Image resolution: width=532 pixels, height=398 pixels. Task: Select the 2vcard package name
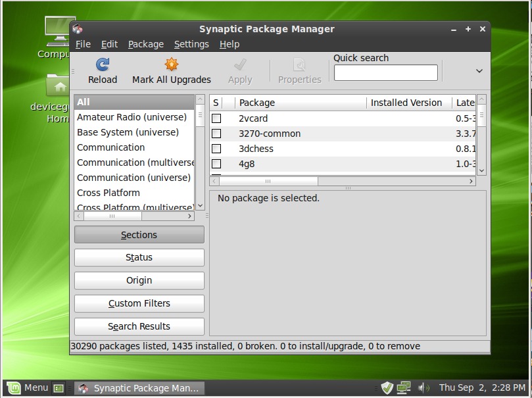coord(253,118)
